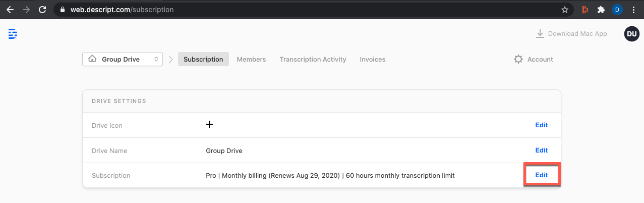Screen dimensions: 644x203
Task: Click the DRIVE SETTINGS heading
Action: click(119, 101)
